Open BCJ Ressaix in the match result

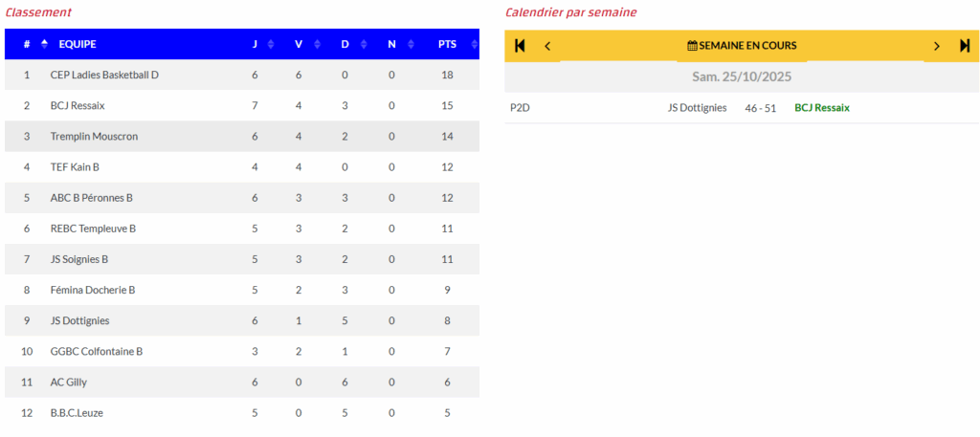(821, 108)
